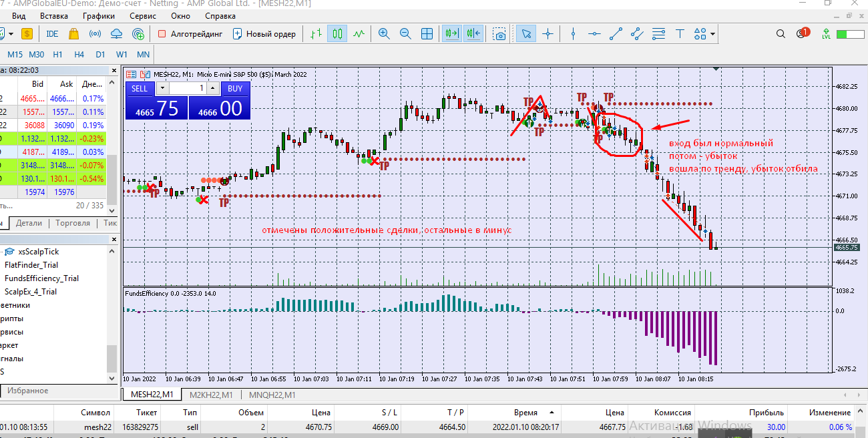Open Торговля tab in Market Watch
This screenshot has height=438, width=868.
coord(72,223)
